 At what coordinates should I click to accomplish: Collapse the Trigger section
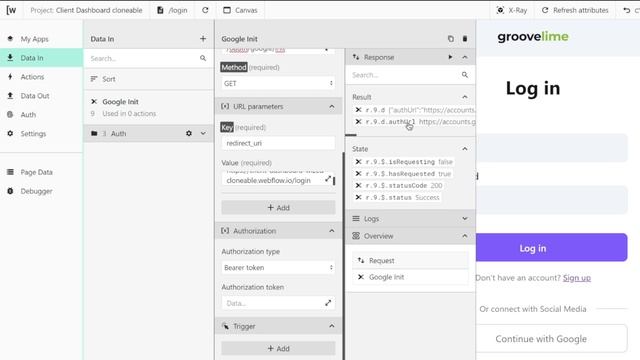(x=331, y=326)
